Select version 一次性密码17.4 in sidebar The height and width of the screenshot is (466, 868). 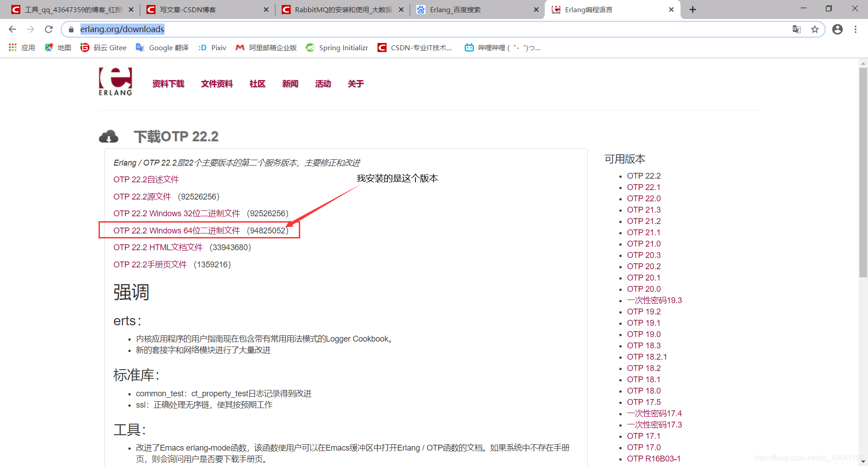[654, 414]
